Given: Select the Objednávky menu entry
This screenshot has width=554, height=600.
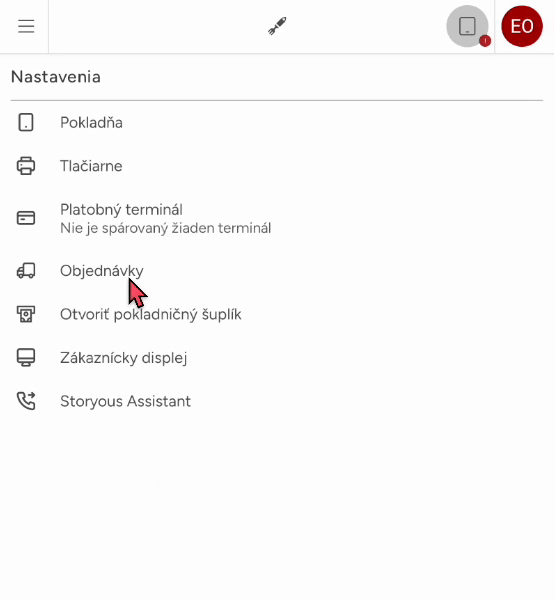Looking at the screenshot, I should coord(277,271).
